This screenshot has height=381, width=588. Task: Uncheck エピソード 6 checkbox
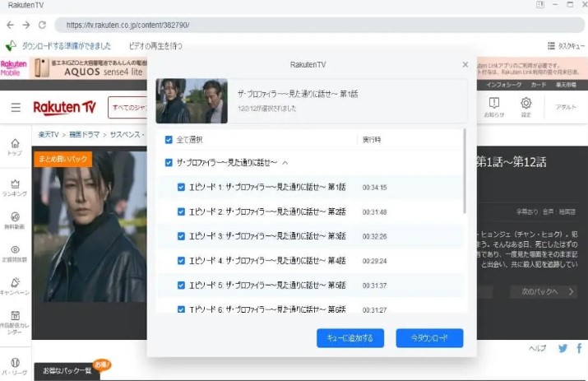[x=181, y=309]
